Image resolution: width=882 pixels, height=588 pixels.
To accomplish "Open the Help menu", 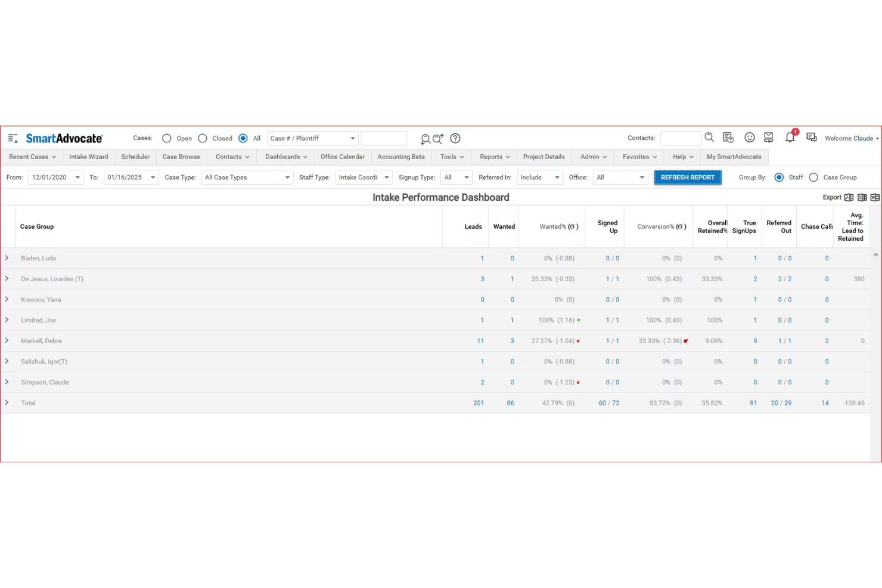I will tap(683, 157).
